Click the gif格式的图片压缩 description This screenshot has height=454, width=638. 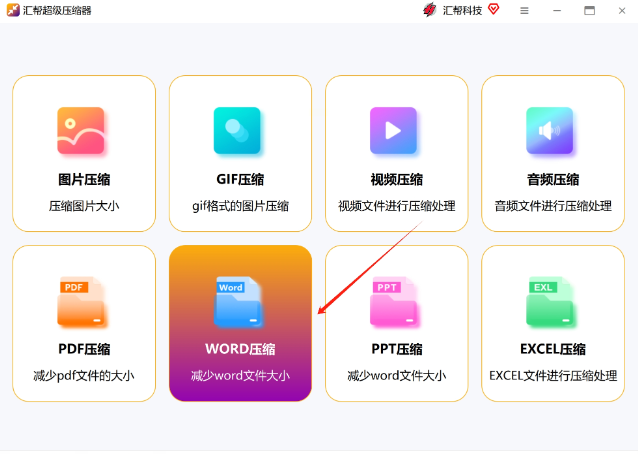[240, 206]
